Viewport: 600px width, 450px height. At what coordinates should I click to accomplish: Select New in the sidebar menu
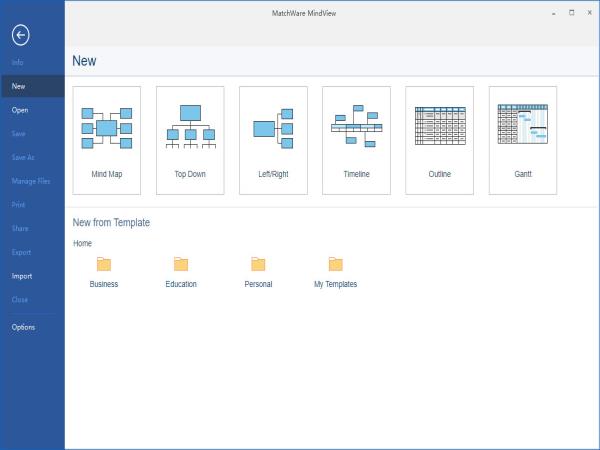click(33, 86)
